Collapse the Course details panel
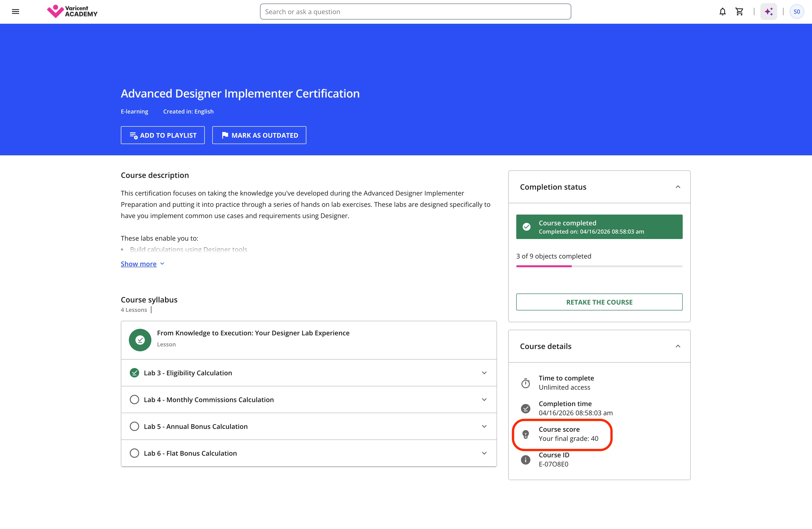 (678, 346)
